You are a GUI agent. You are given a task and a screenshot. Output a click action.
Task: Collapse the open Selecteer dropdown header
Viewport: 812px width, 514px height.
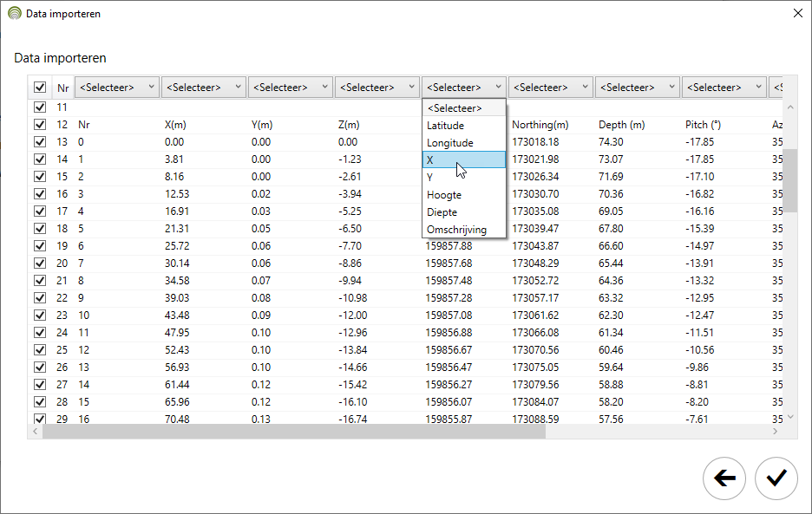coord(463,87)
